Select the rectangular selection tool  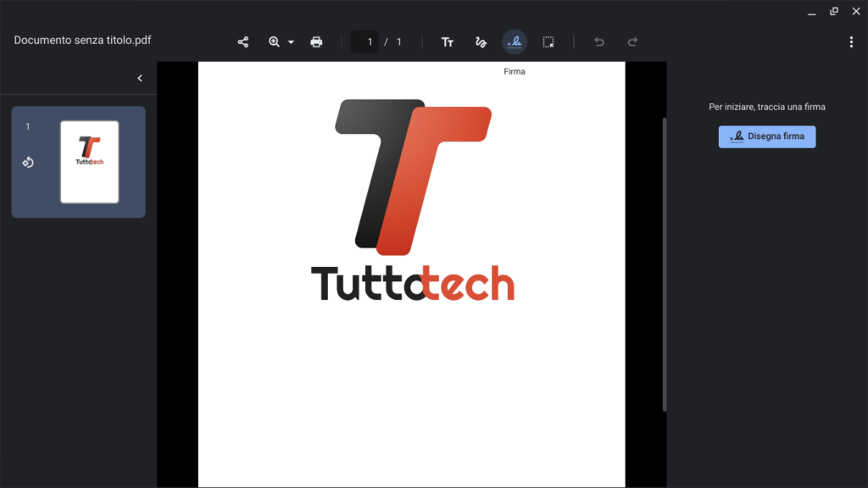548,41
